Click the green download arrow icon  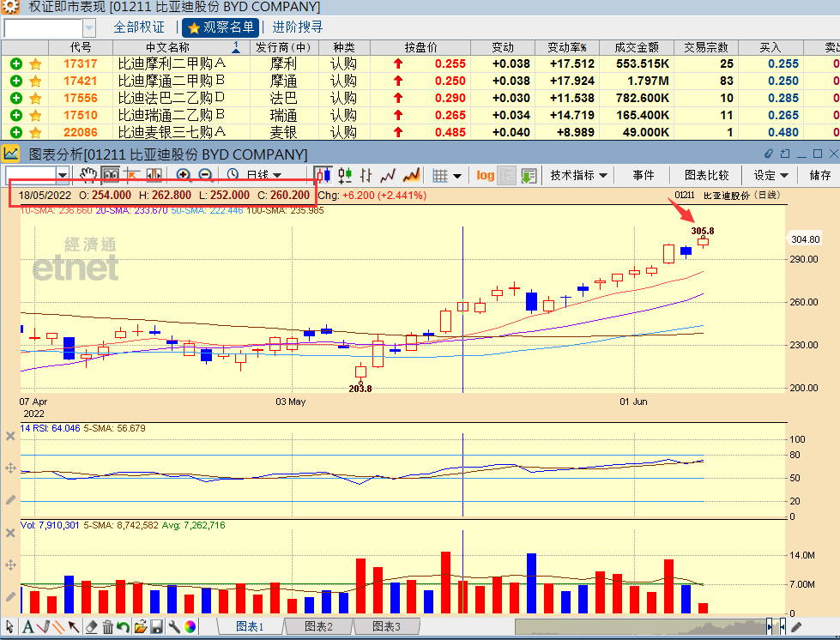coord(529,176)
